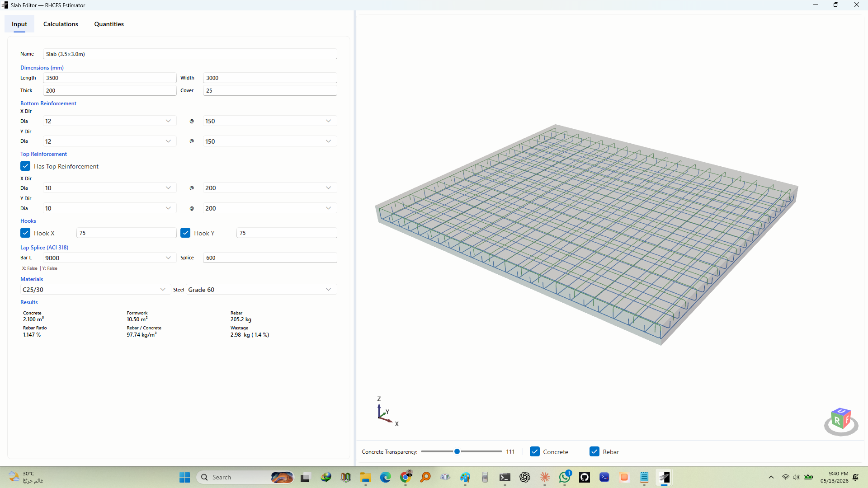Switch to the Input tab

[19, 24]
